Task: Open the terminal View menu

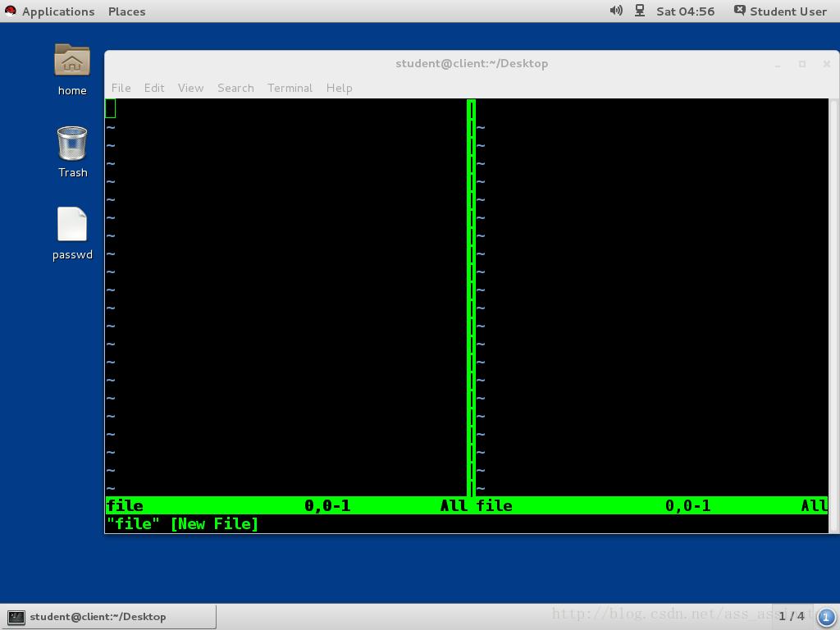Action: (x=190, y=88)
